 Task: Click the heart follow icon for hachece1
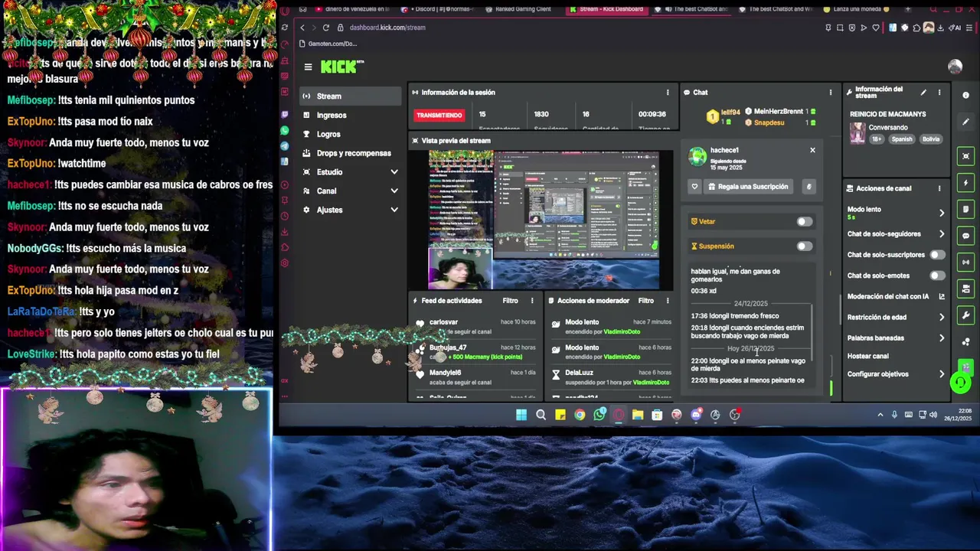click(x=694, y=187)
